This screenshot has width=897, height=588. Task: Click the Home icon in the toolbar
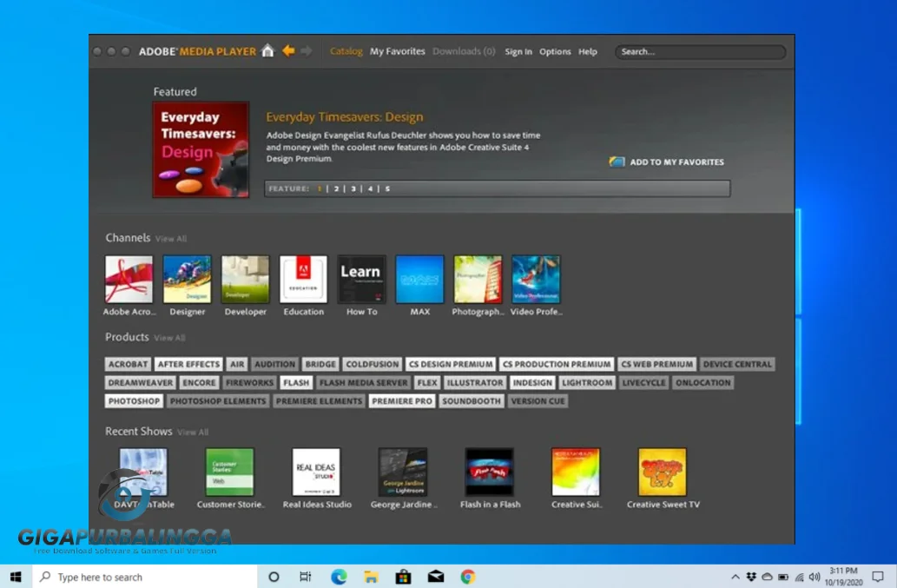coord(267,51)
